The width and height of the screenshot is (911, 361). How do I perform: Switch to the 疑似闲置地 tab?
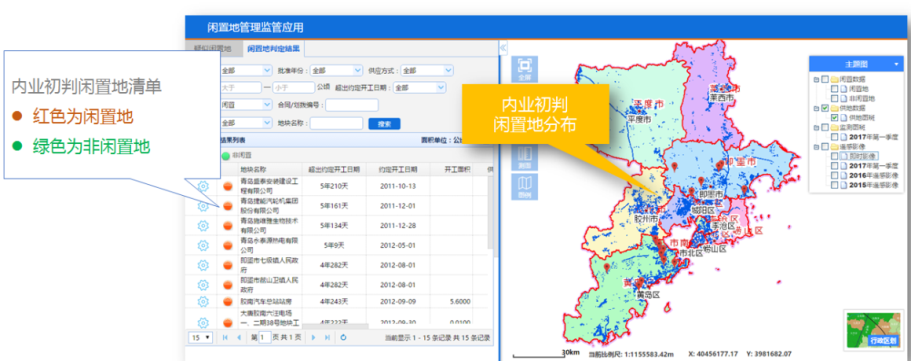tap(212, 48)
